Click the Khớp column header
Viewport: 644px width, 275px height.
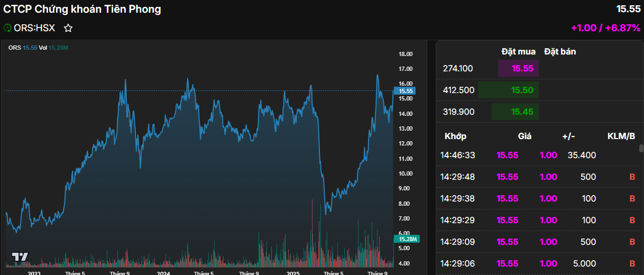coord(455,136)
